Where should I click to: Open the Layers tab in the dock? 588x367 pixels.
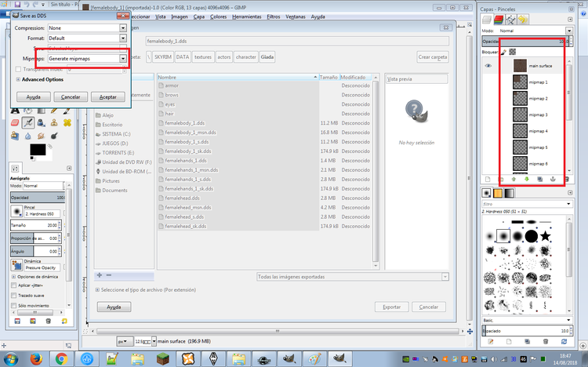[x=487, y=20]
